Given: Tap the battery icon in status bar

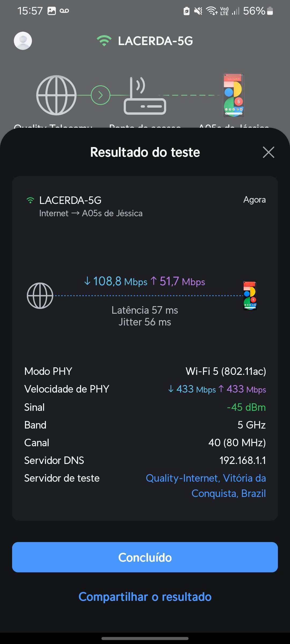Looking at the screenshot, I should (270, 11).
